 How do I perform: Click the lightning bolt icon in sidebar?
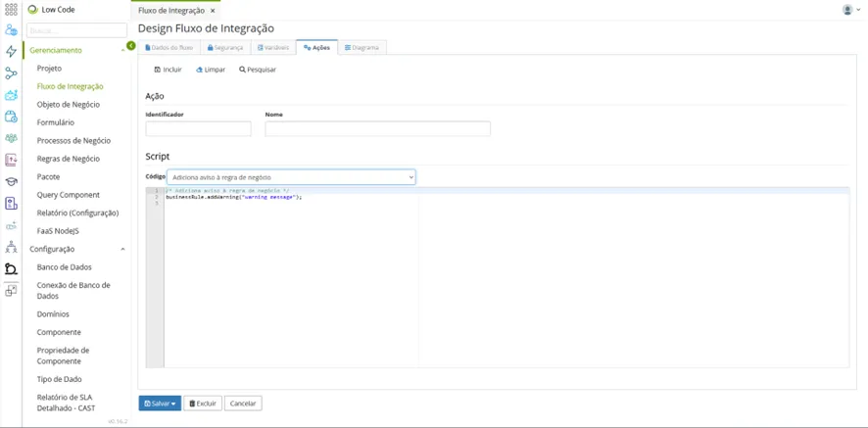tap(11, 52)
